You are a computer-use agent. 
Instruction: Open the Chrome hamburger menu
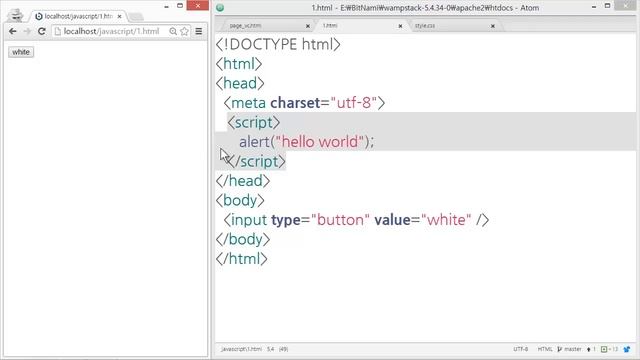point(199,31)
